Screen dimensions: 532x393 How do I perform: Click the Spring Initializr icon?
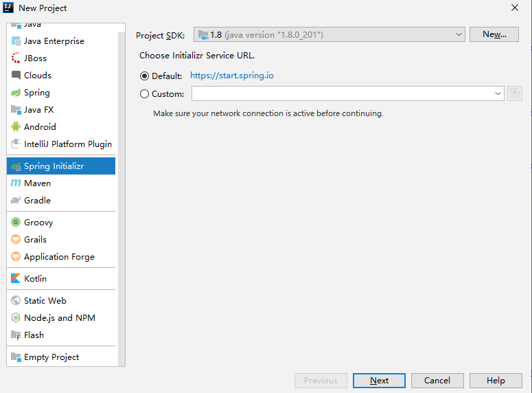pyautogui.click(x=16, y=166)
